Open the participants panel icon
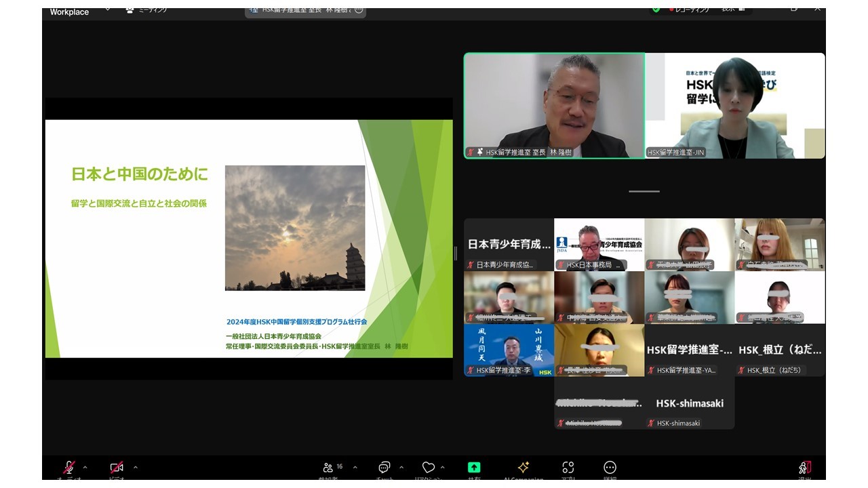The width and height of the screenshot is (868, 488). [x=329, y=468]
